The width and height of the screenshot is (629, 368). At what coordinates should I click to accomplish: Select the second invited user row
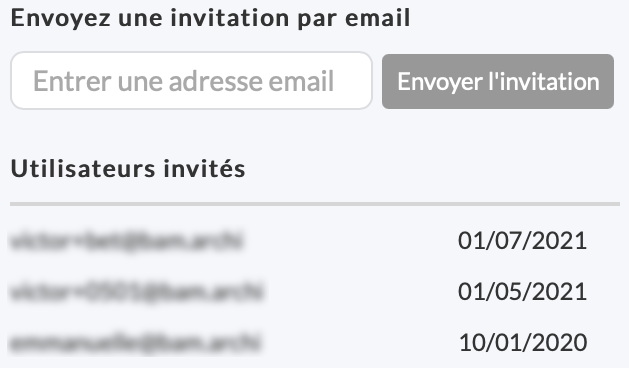[x=315, y=292]
